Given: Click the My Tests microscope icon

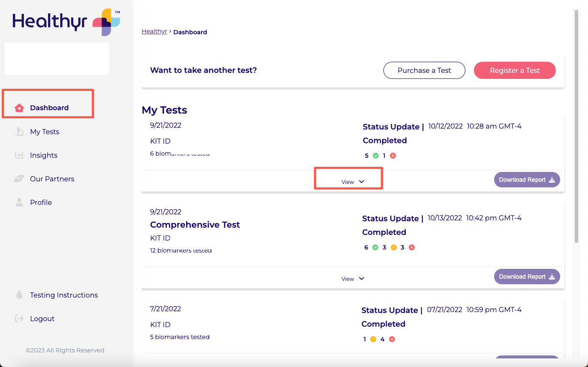Looking at the screenshot, I should click(19, 132).
